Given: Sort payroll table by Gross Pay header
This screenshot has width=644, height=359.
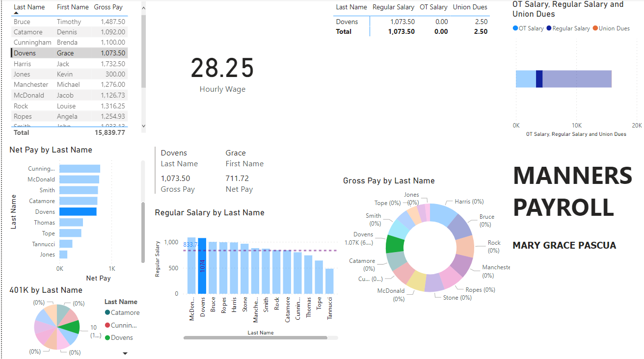Looking at the screenshot, I should pos(108,7).
